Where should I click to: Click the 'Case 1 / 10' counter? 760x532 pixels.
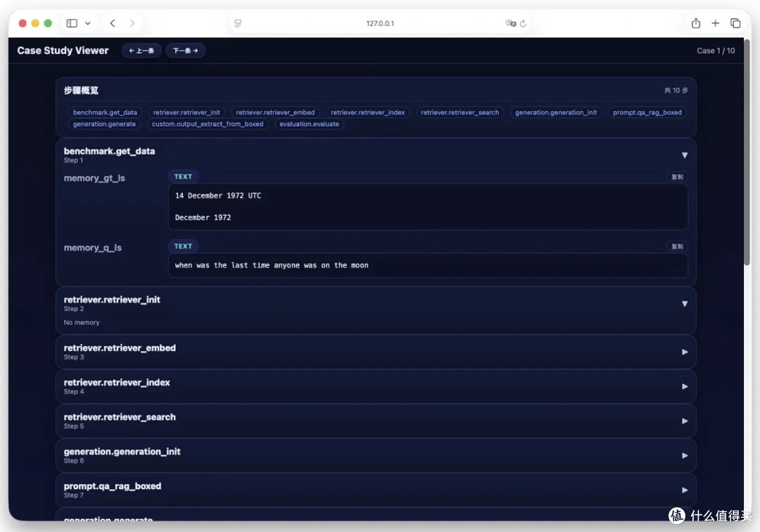pyautogui.click(x=716, y=51)
